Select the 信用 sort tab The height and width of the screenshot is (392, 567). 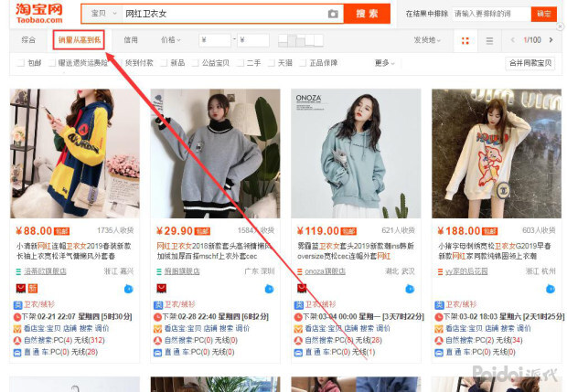pyautogui.click(x=131, y=40)
